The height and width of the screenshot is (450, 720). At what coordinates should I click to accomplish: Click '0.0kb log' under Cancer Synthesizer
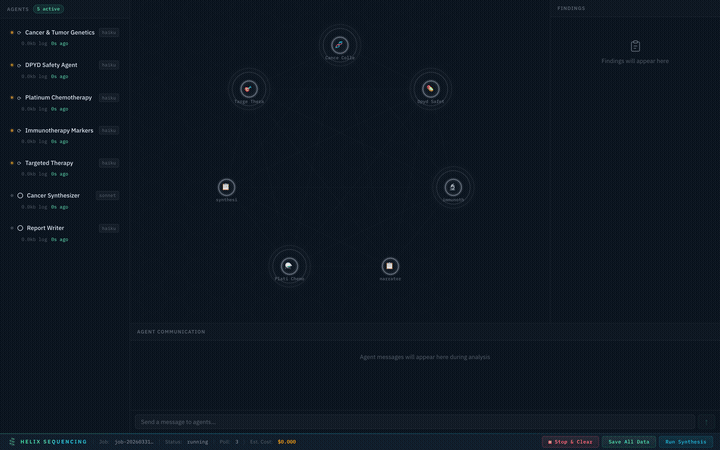coord(34,207)
